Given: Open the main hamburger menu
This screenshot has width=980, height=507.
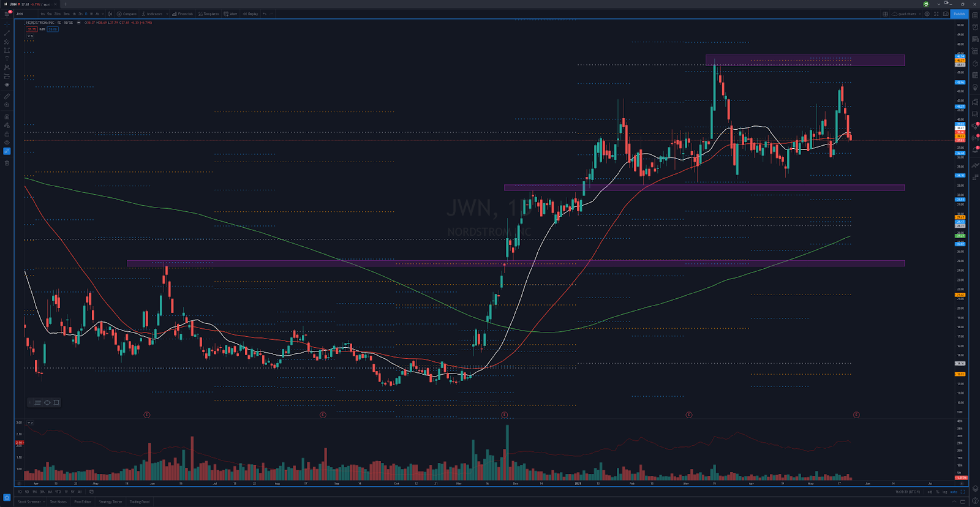Looking at the screenshot, I should 7,14.
